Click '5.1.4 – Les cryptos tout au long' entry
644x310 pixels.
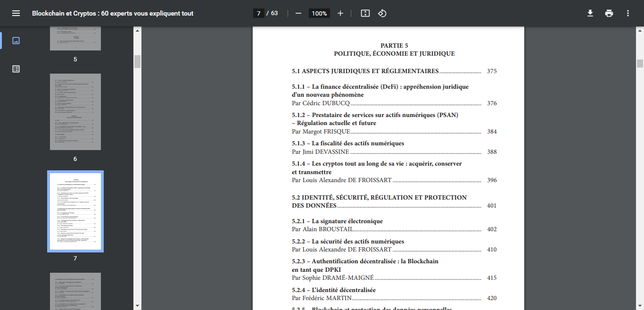click(377, 168)
